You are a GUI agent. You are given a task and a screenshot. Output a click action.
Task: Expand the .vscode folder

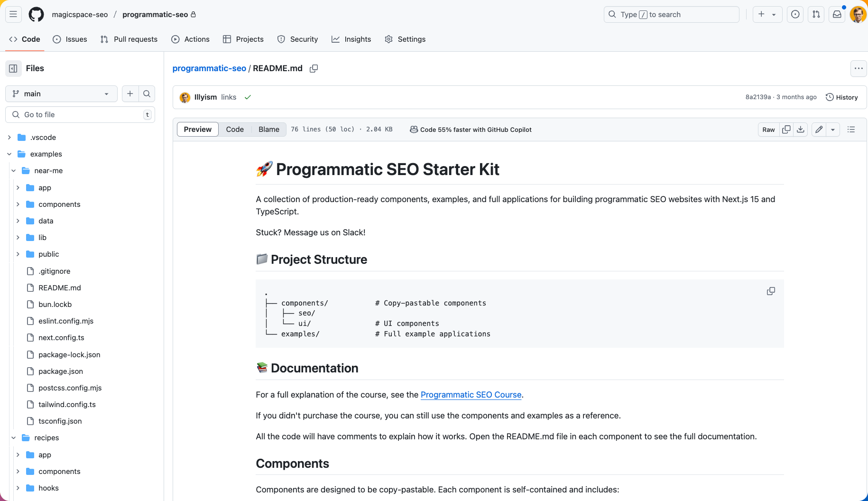pyautogui.click(x=9, y=138)
